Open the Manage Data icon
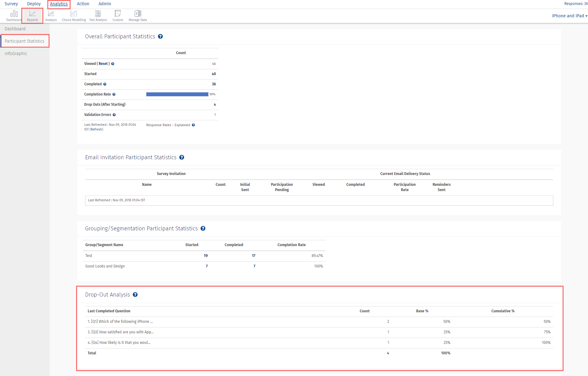 pos(138,16)
